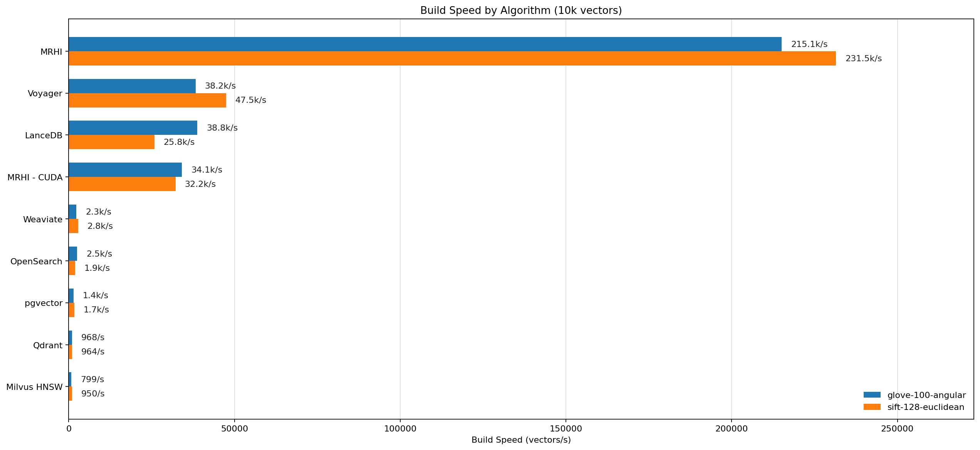The image size is (980, 450).
Task: Click the orange Voyager bar
Action: tap(148, 101)
